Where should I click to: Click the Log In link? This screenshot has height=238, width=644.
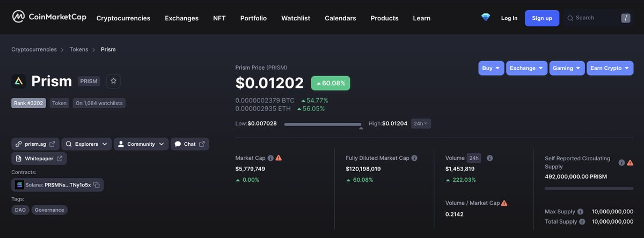(x=509, y=18)
